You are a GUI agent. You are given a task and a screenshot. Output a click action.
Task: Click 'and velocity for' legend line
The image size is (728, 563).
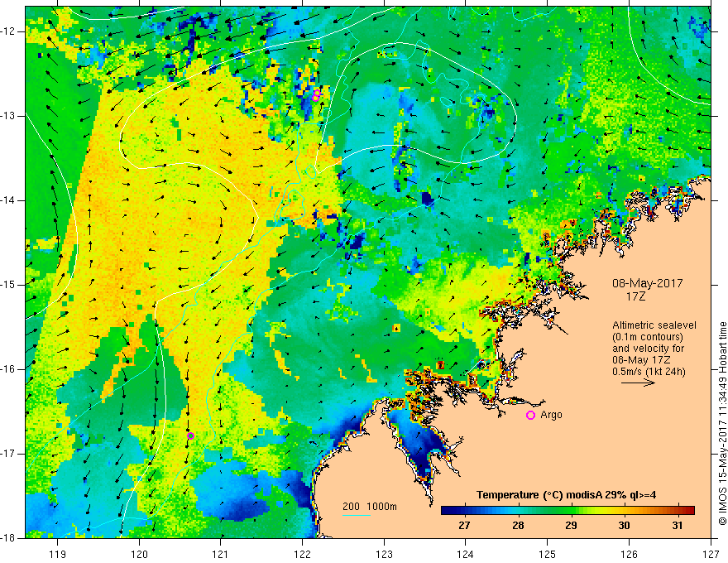(x=648, y=349)
